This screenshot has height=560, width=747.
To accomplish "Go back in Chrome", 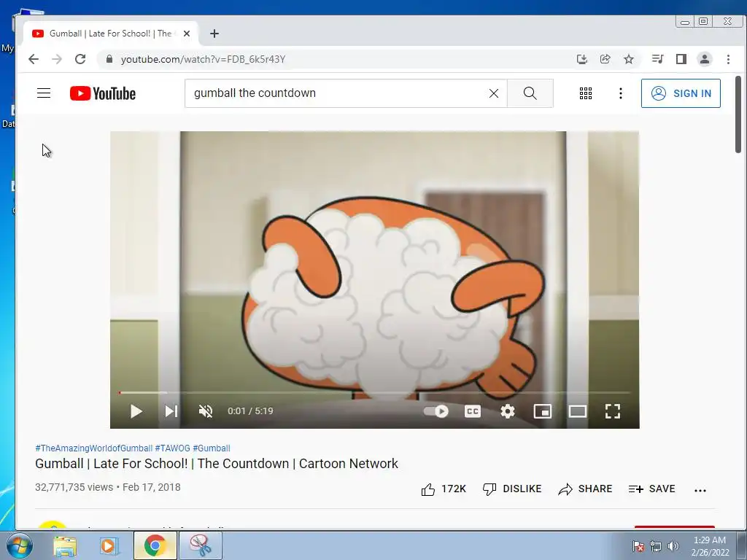I will [34, 59].
